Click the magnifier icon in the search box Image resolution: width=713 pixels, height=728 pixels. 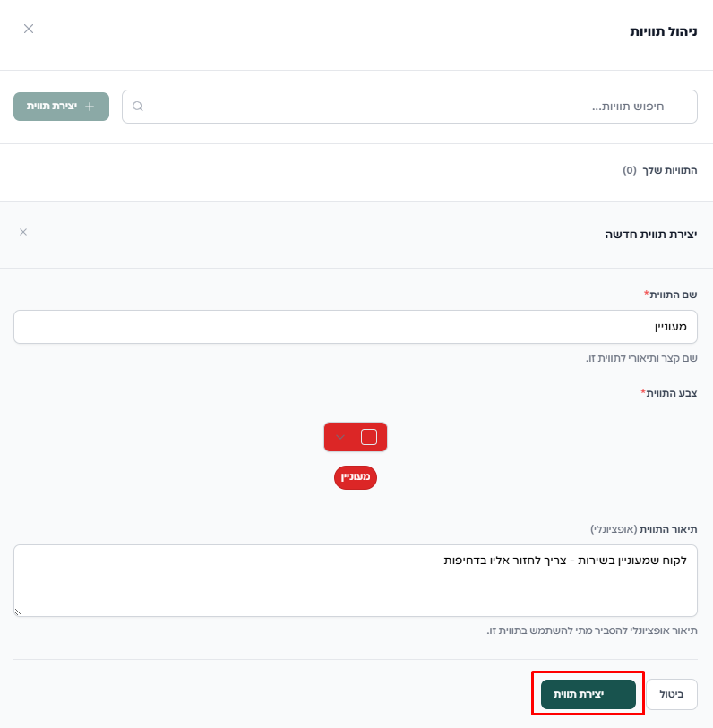pos(138,107)
